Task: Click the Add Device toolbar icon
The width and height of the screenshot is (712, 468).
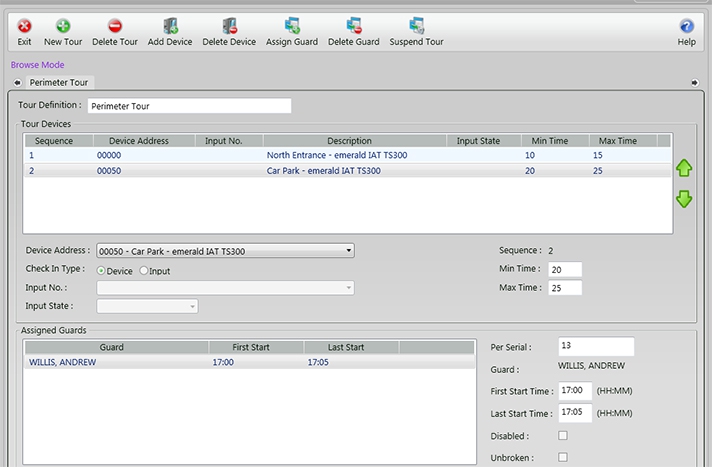Action: [x=170, y=26]
